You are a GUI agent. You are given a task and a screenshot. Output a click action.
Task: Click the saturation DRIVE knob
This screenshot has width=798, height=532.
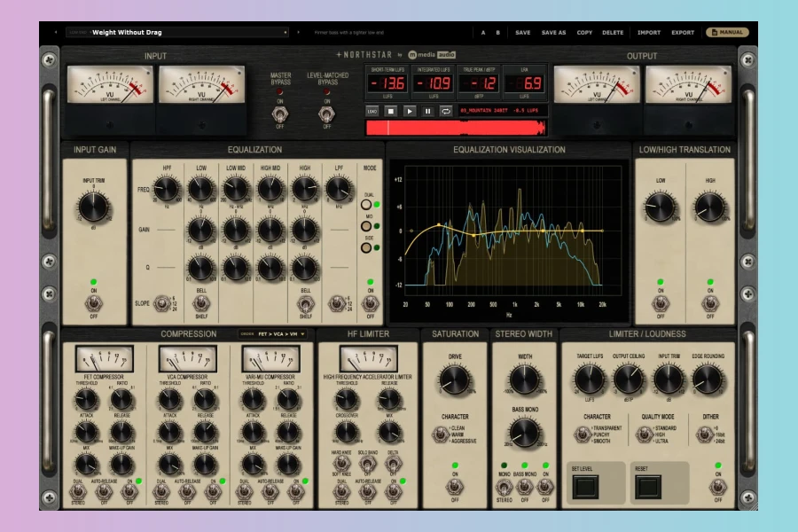tap(455, 379)
